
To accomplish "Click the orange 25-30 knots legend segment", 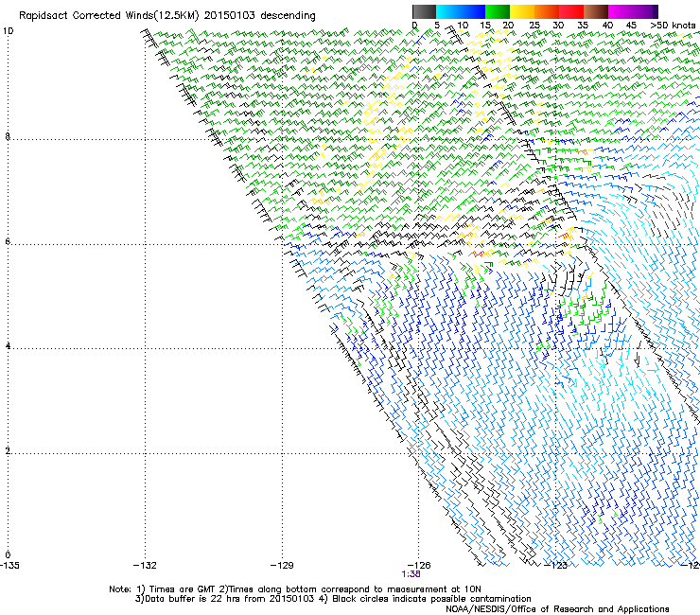I will click(547, 11).
